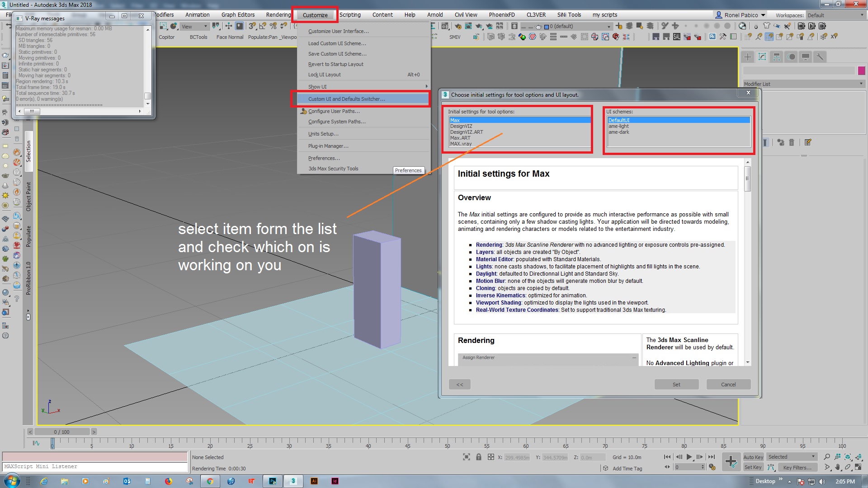Screen dimensions: 868x488
Task: Click the SAL toolbar icon
Action: click(x=677, y=37)
